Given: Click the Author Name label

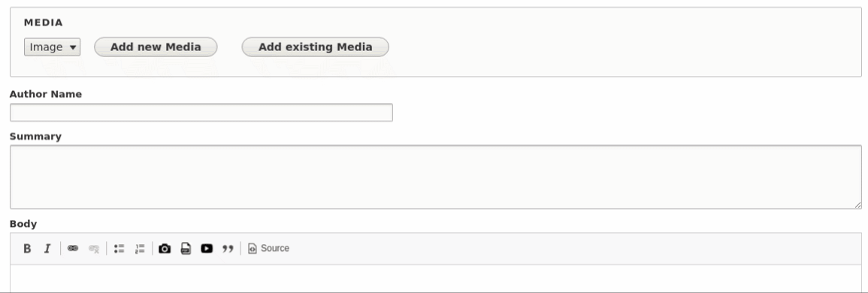Looking at the screenshot, I should click(45, 94).
